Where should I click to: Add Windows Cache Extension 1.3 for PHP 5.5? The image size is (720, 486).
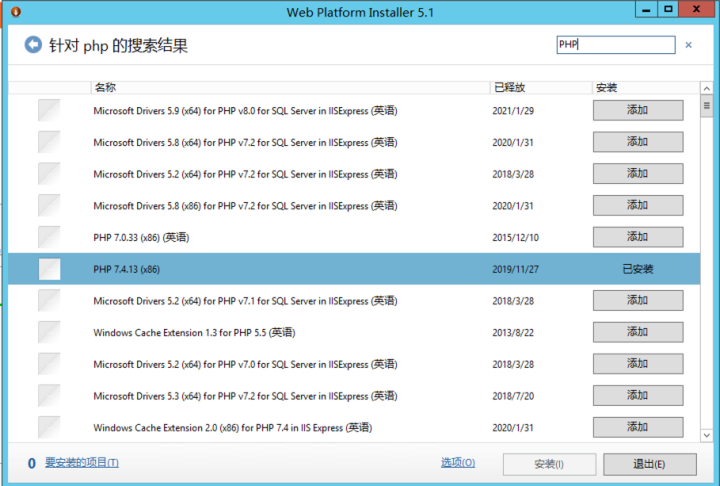(638, 332)
